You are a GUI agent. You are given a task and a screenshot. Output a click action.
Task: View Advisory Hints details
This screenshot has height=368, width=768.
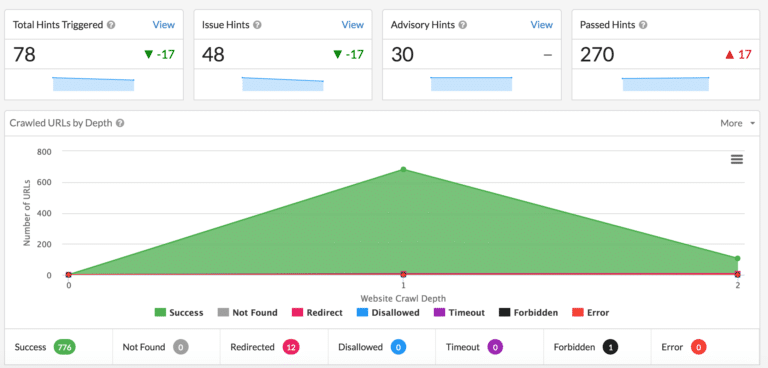[x=542, y=25]
